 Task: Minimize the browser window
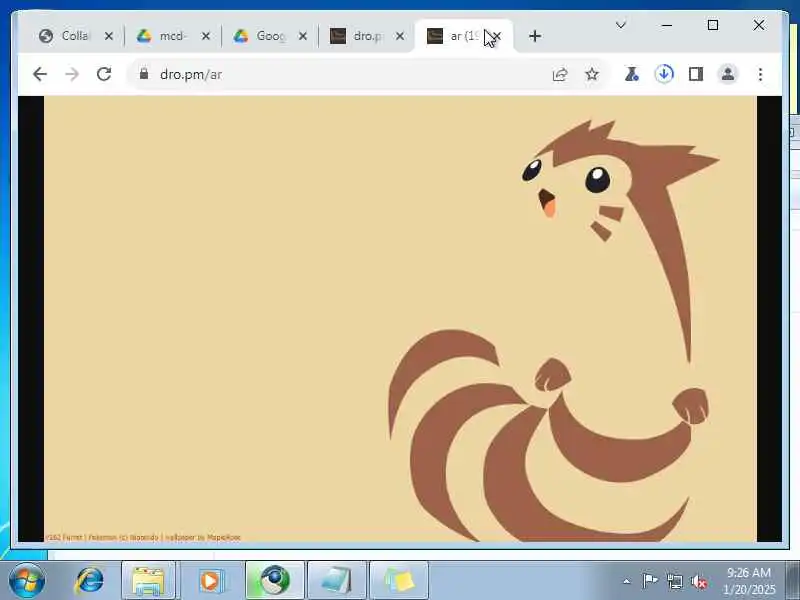point(666,25)
